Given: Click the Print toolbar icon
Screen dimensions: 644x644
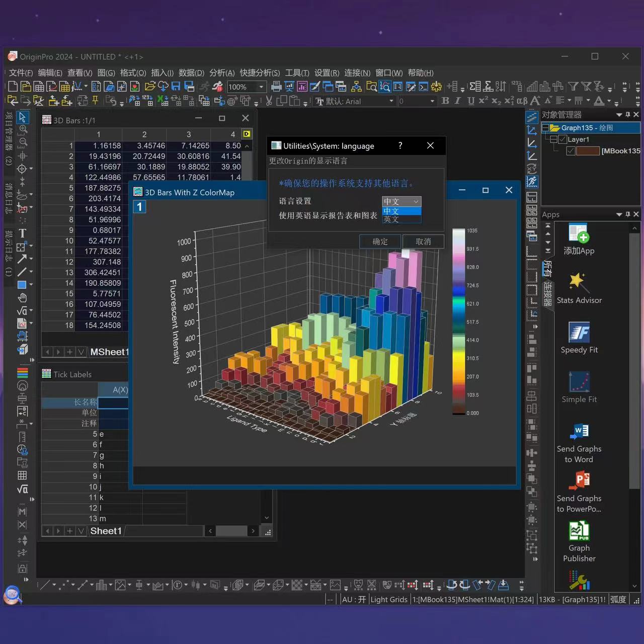Looking at the screenshot, I should click(x=276, y=87).
